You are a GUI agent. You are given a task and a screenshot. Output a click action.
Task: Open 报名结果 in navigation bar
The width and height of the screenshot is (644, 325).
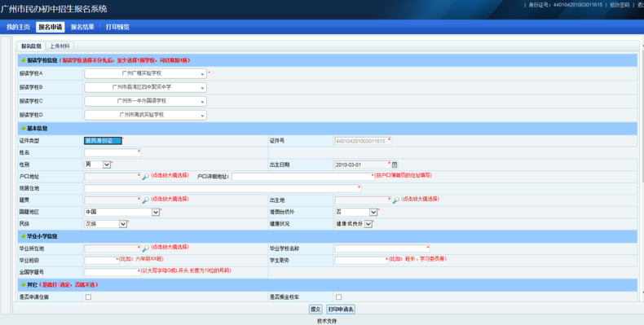pos(82,27)
